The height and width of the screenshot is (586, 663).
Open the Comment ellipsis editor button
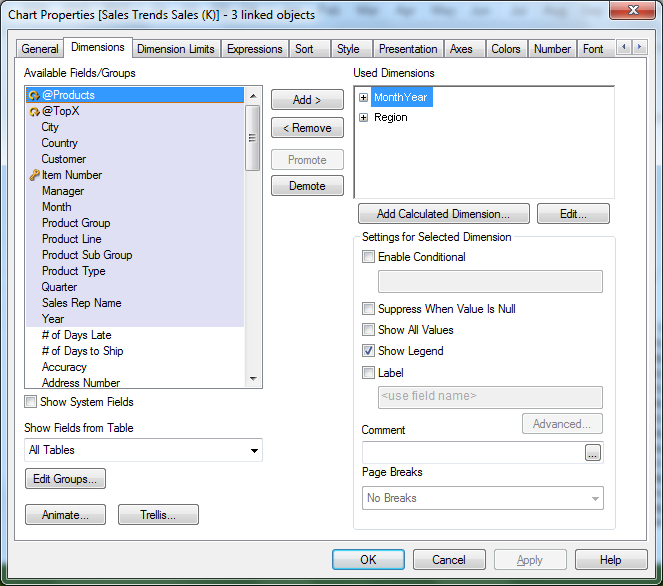pyautogui.click(x=593, y=453)
